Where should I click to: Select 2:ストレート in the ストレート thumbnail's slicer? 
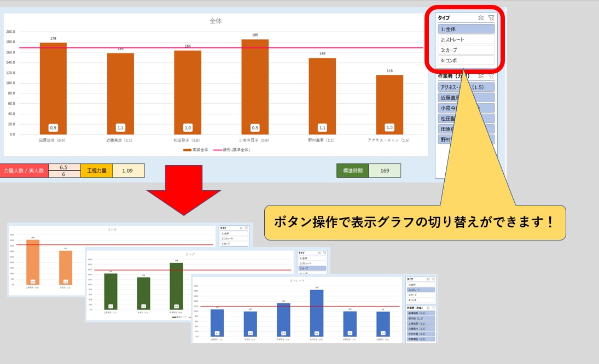point(421,290)
